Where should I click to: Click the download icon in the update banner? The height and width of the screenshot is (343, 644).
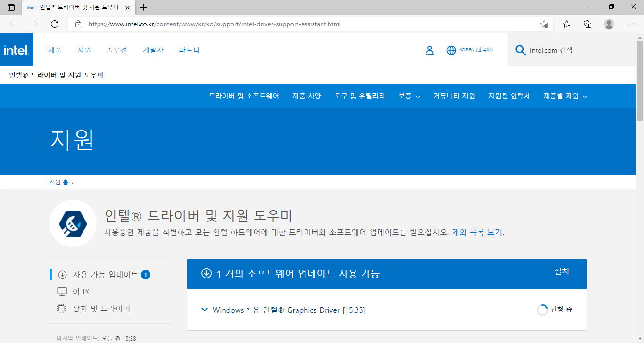(x=206, y=273)
